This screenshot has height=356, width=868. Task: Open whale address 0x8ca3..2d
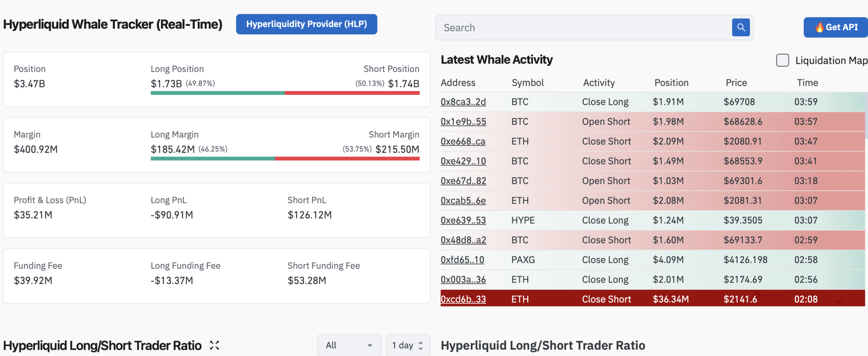click(x=463, y=101)
